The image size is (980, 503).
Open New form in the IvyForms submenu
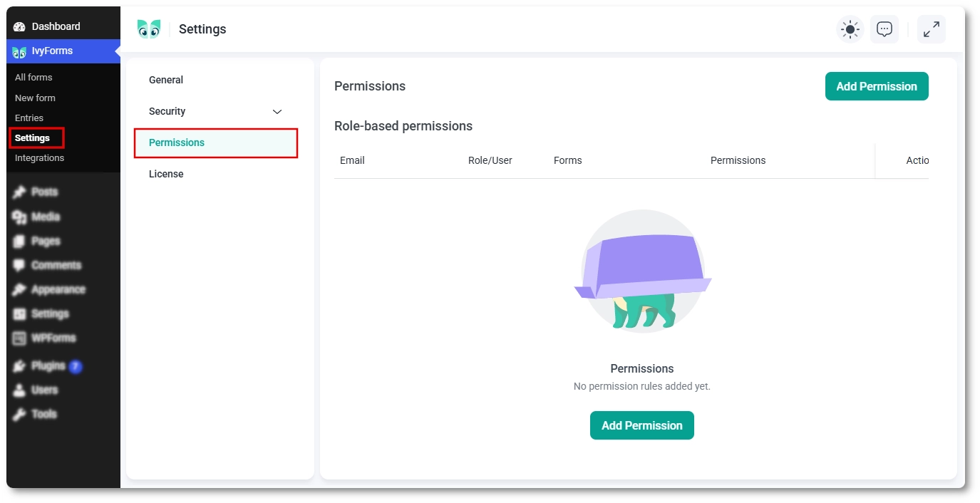(35, 98)
